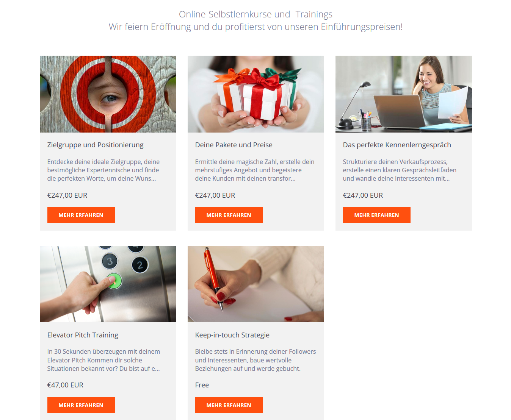Click Mehr Erfahren for Elevator Pitch Training
This screenshot has height=420, width=511.
[81, 405]
